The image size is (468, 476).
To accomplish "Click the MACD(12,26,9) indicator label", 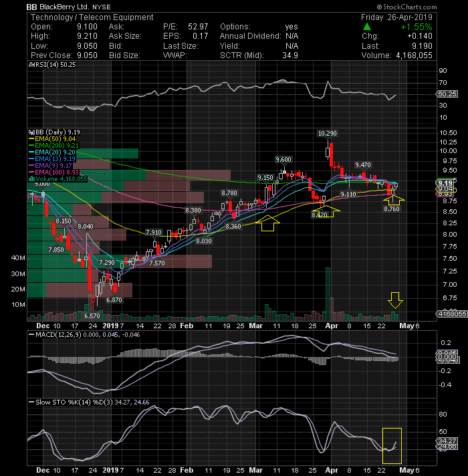I will [58, 334].
